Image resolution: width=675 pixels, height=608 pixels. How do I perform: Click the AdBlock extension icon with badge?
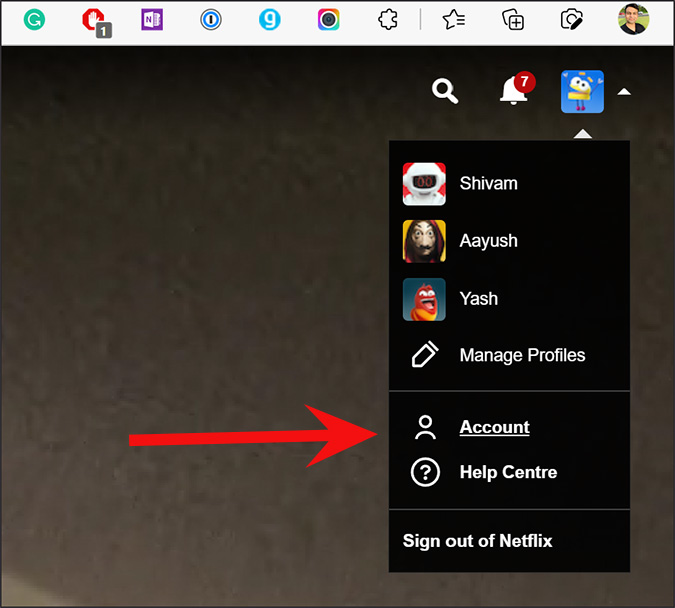(x=96, y=23)
